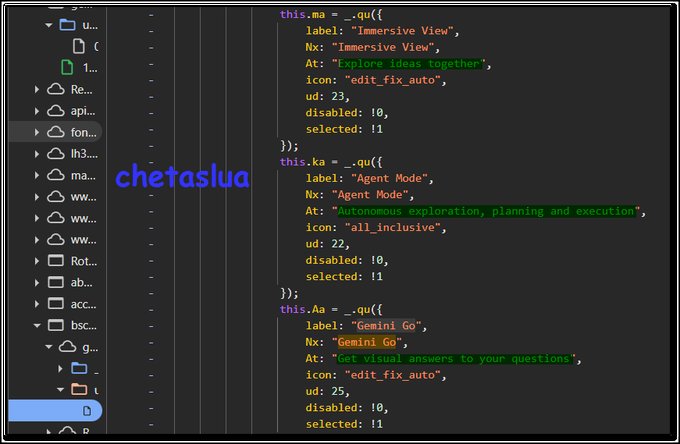
Task: Click the this.ka assignment line
Action: (x=331, y=162)
